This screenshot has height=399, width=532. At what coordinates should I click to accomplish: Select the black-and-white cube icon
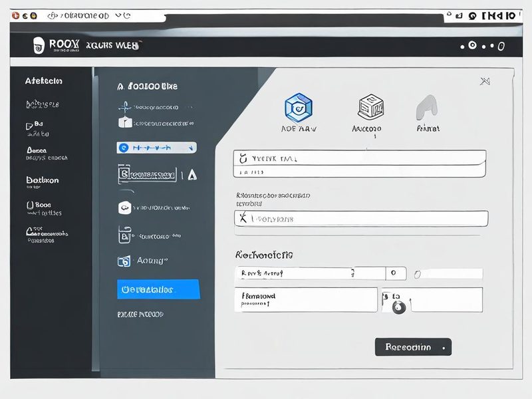pyautogui.click(x=371, y=107)
